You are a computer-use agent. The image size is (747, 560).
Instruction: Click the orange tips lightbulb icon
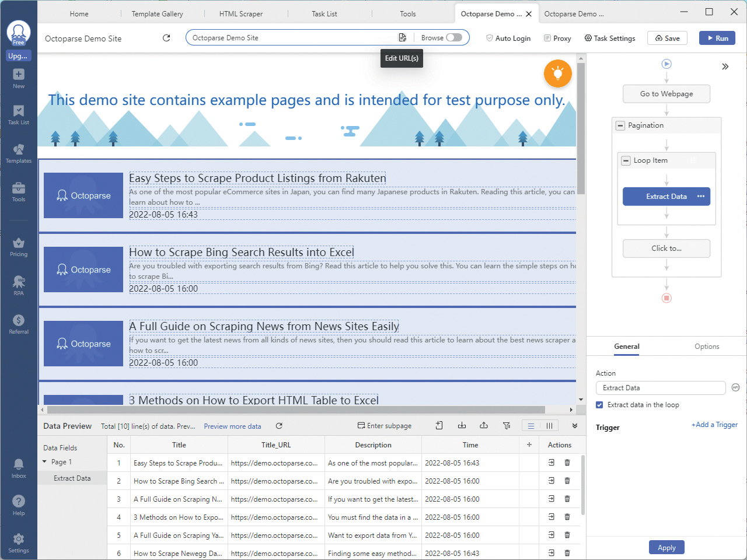coord(558,73)
